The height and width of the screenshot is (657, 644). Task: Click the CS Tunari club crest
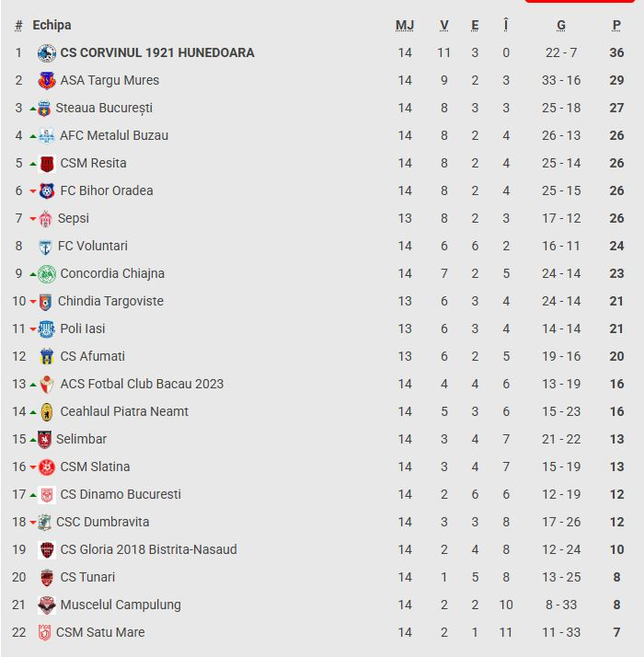(47, 578)
